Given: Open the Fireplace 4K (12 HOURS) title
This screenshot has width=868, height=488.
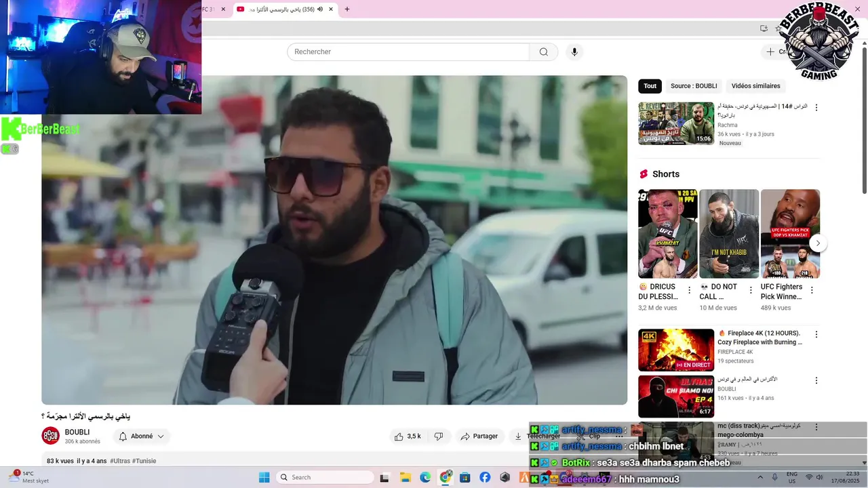Looking at the screenshot, I should tap(759, 338).
